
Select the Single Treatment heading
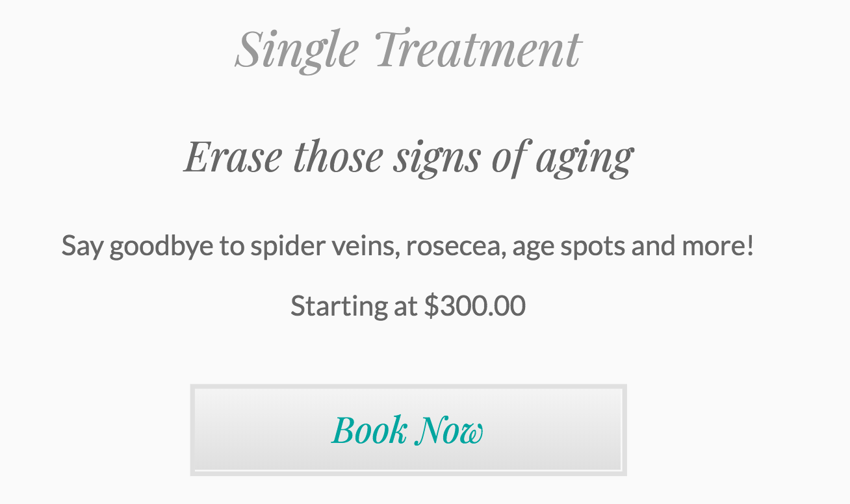coord(408,49)
